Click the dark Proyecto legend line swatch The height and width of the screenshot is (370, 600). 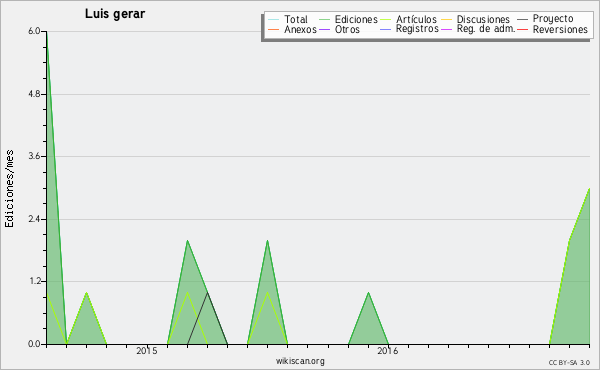(522, 19)
